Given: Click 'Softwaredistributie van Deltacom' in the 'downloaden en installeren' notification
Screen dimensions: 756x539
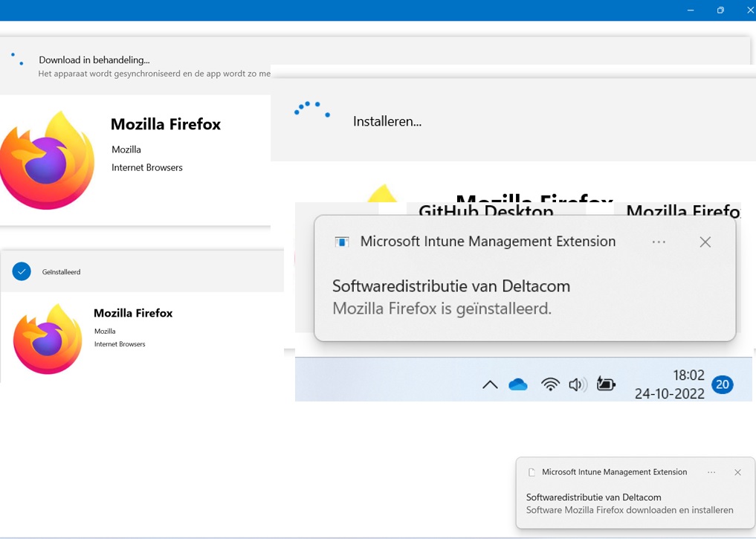Looking at the screenshot, I should click(x=593, y=497).
